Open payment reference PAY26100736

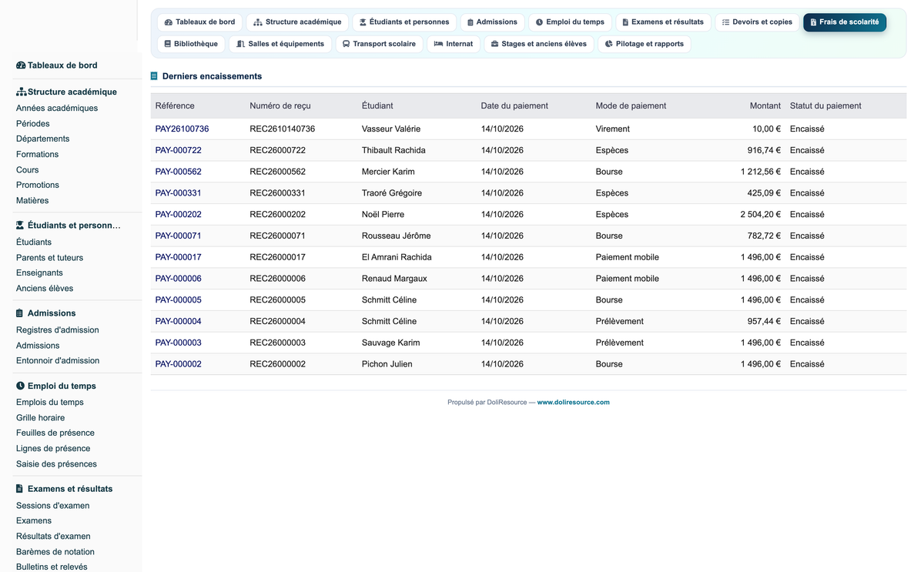[x=182, y=129]
